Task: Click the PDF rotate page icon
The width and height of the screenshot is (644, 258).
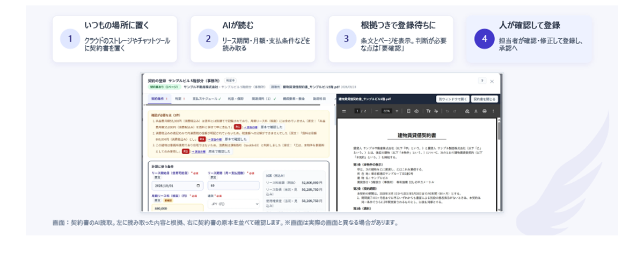Action: click(416, 111)
